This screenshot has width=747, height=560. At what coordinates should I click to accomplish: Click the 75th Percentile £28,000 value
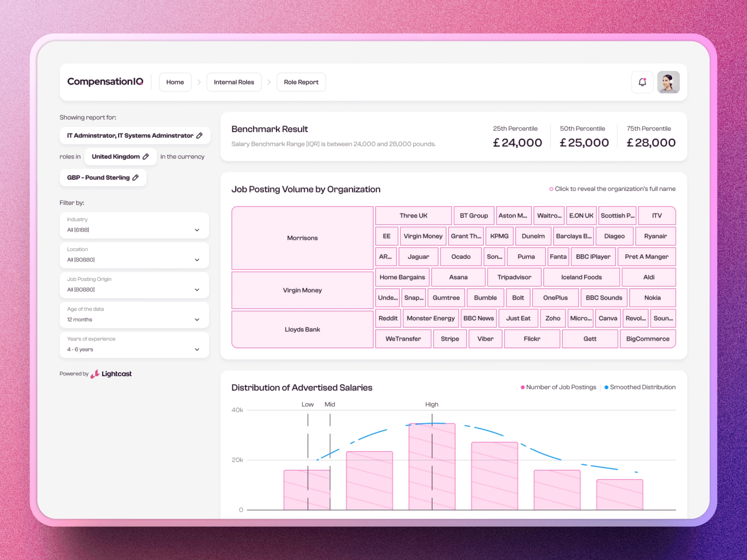click(x=651, y=143)
